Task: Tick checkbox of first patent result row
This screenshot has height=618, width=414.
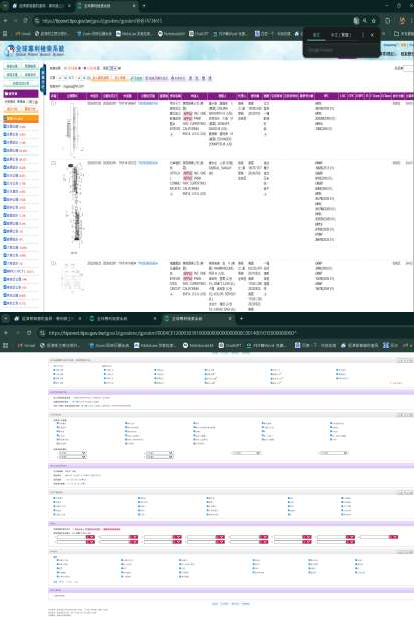Action: click(54, 103)
